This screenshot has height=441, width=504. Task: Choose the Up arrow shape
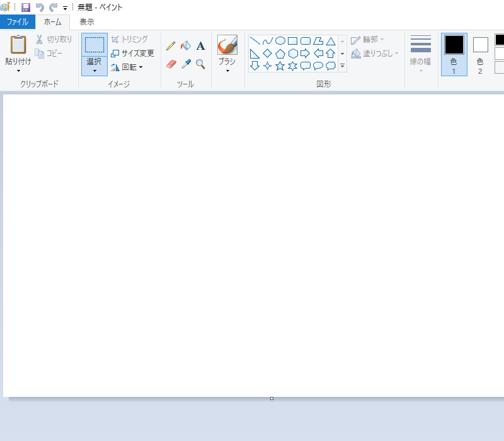click(331, 54)
